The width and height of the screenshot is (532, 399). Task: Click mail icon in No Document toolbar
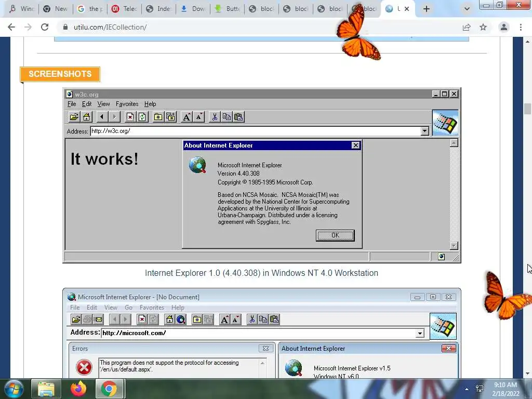tap(98, 320)
